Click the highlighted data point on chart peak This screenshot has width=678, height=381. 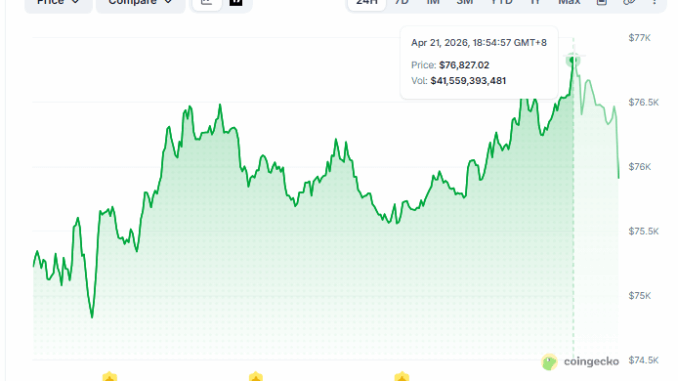pyautogui.click(x=573, y=60)
